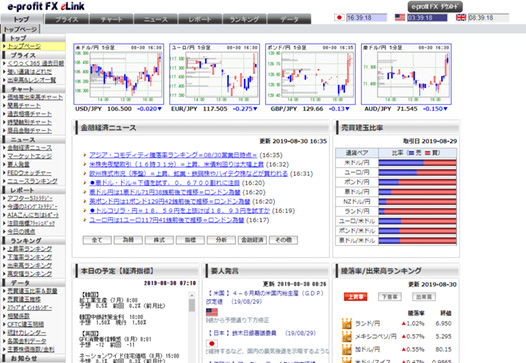Click the US flag in the 要人発言 panel
Screen dimensions: 526x363
212,312
